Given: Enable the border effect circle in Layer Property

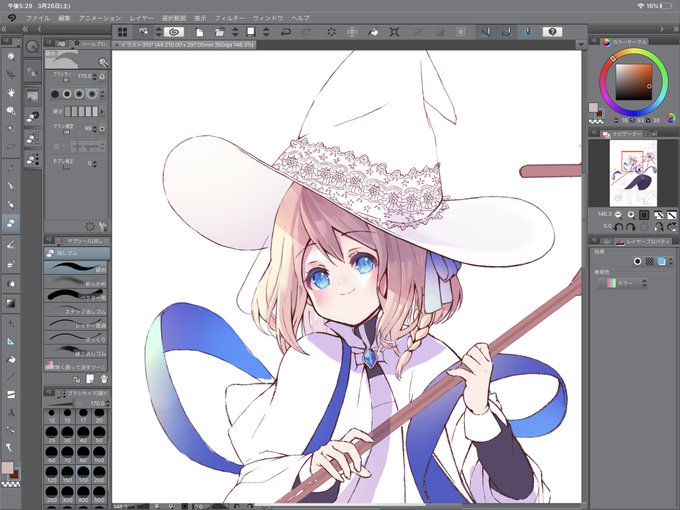Looking at the screenshot, I should [x=637, y=261].
